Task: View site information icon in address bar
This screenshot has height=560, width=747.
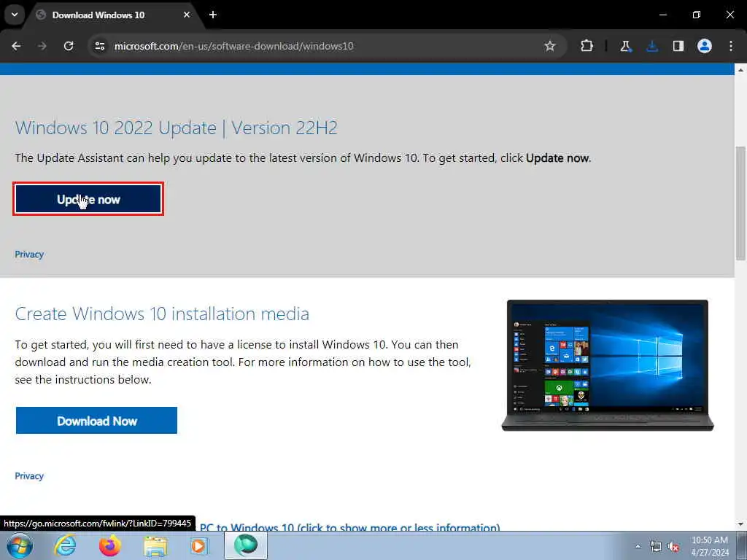Action: 99,46
